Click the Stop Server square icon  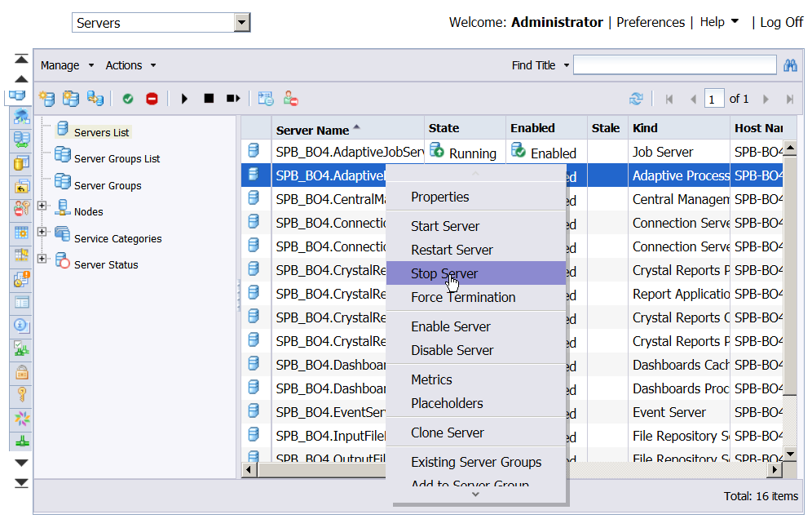pyautogui.click(x=209, y=99)
